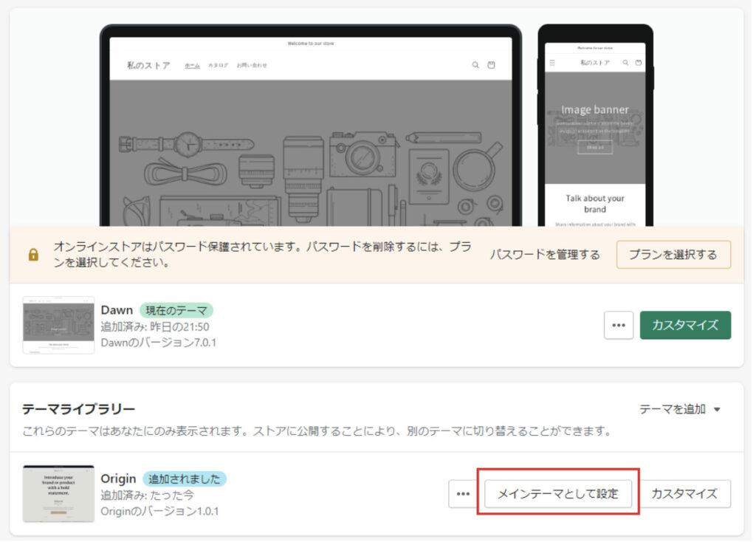Click the cart icon in mobile preview
Screen dimensions: 756x542
(639, 63)
